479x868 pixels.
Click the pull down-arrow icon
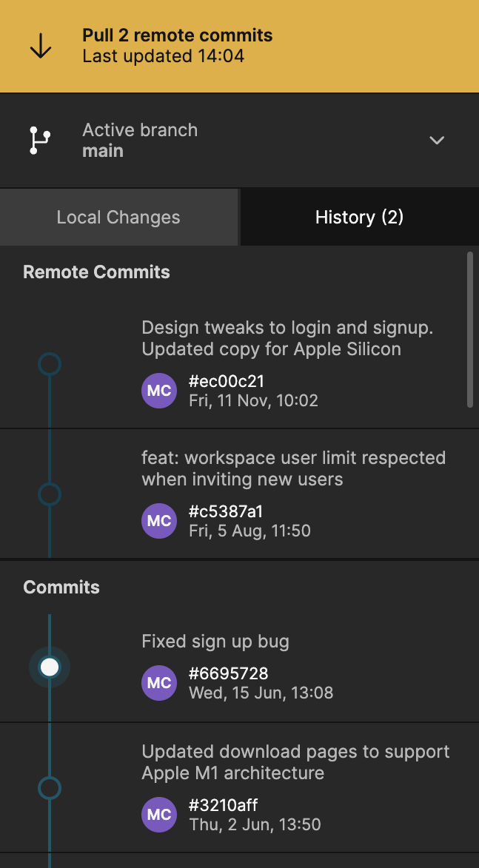40,46
